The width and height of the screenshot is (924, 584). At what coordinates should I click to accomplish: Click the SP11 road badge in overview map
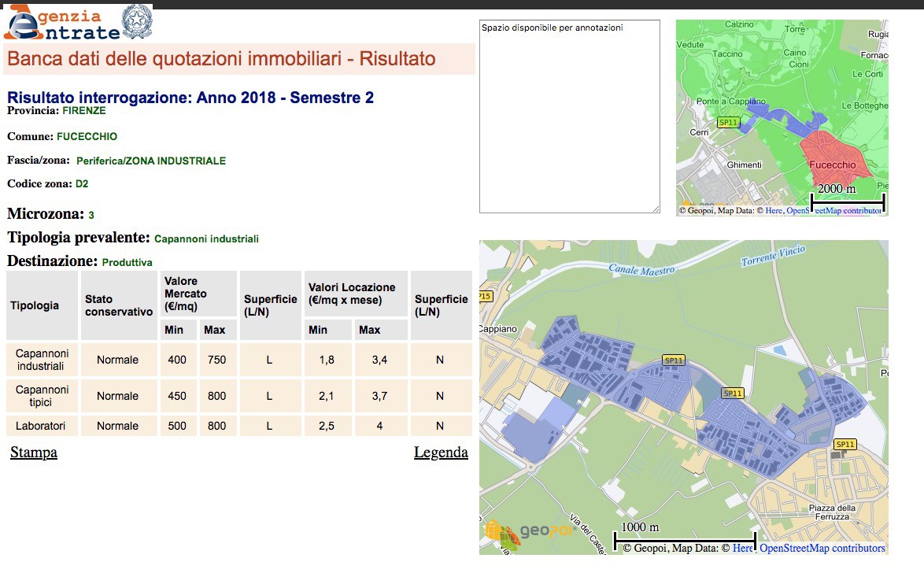coord(728,122)
